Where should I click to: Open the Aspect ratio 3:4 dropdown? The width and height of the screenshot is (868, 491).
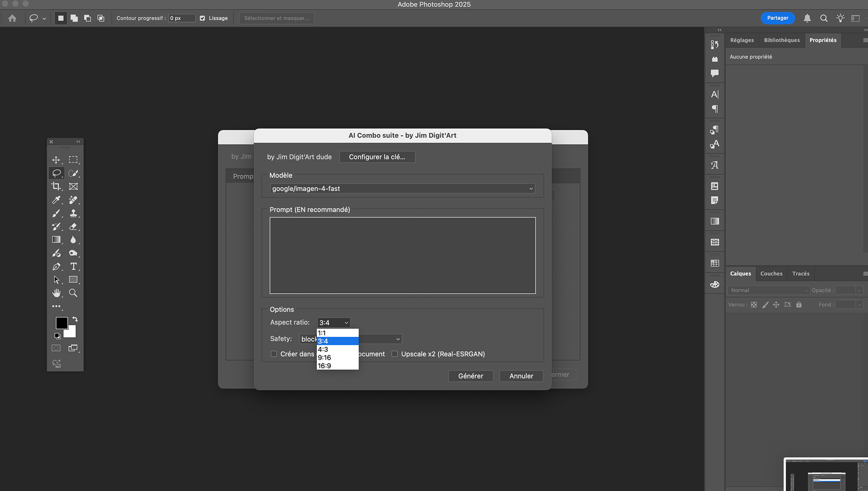pyautogui.click(x=334, y=322)
